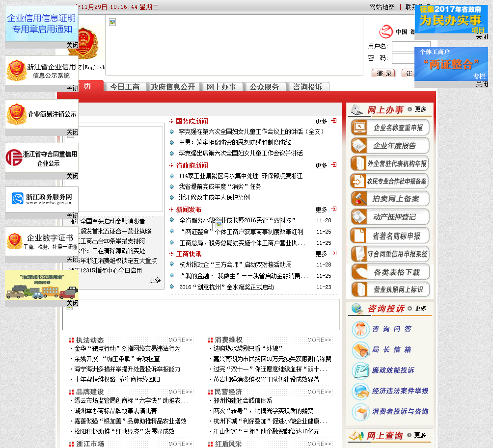Click arrow icon beside 国务院新闻 更多
The height and width of the screenshot is (448, 493).
[334, 121]
